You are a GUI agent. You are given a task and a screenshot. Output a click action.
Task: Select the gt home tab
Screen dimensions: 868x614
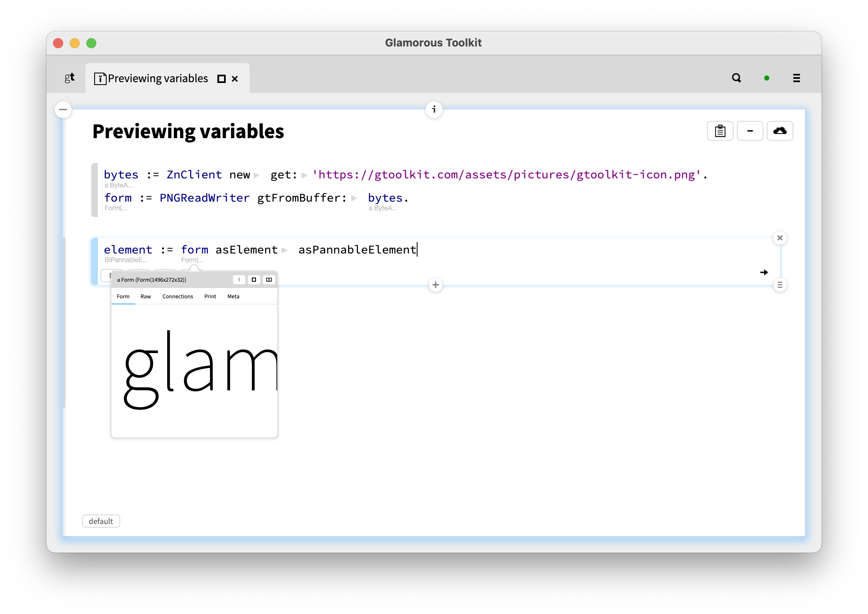(x=69, y=78)
